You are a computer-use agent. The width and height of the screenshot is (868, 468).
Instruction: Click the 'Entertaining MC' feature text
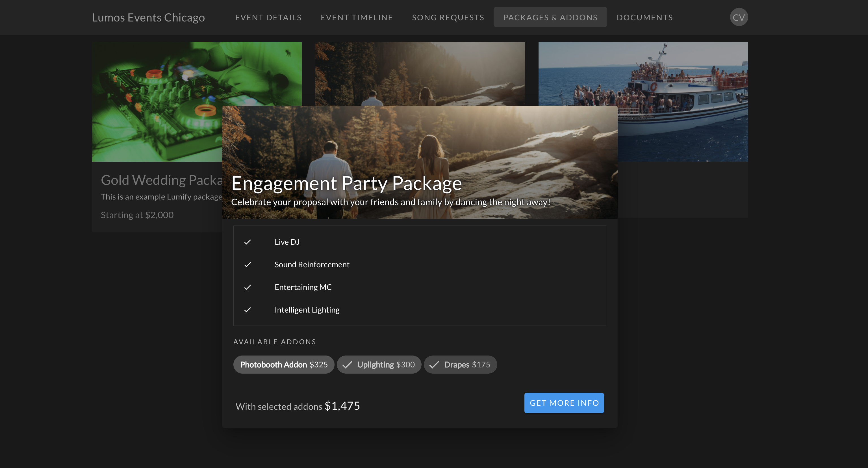click(x=303, y=287)
